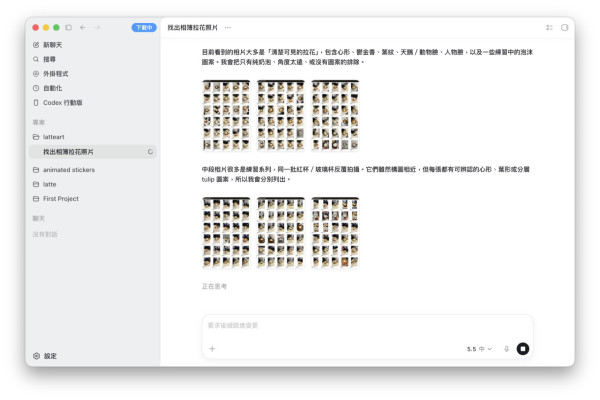Click the top-right side panel icon
600x400 pixels.
pyautogui.click(x=564, y=28)
